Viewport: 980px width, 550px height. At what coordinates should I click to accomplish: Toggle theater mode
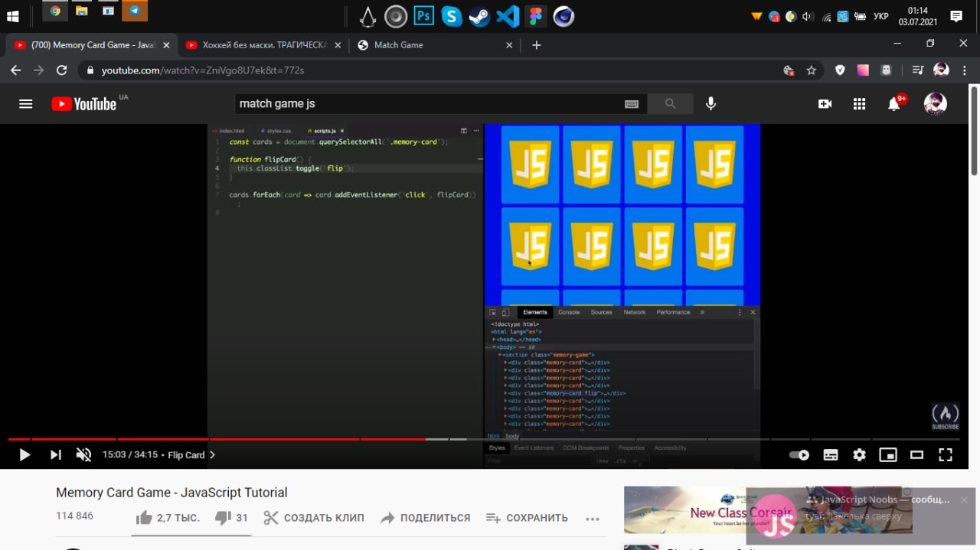[916, 454]
